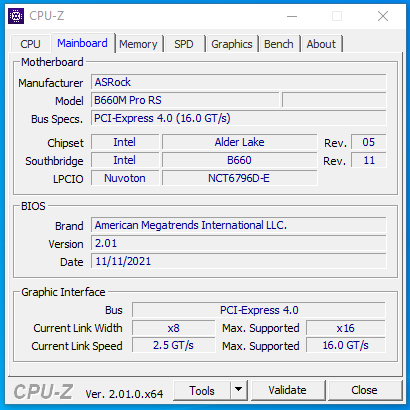This screenshot has width=410, height=410.
Task: Switch to the Bench tab
Action: [x=279, y=44]
